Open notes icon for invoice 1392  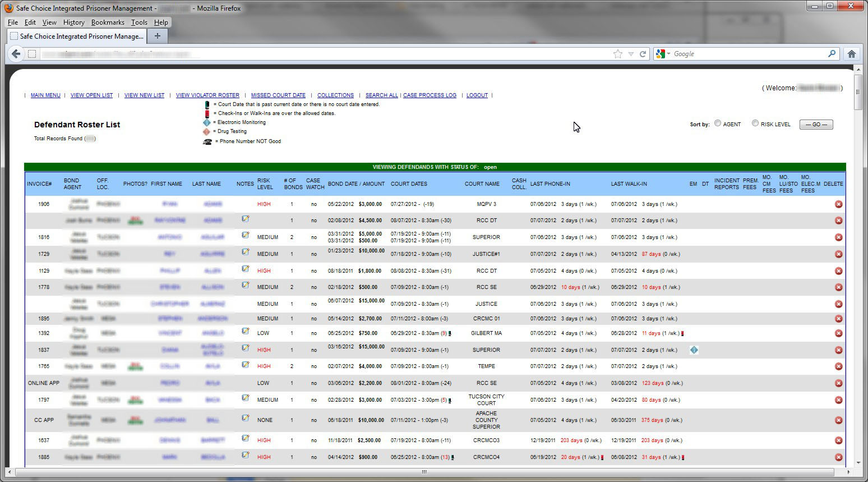(x=245, y=331)
